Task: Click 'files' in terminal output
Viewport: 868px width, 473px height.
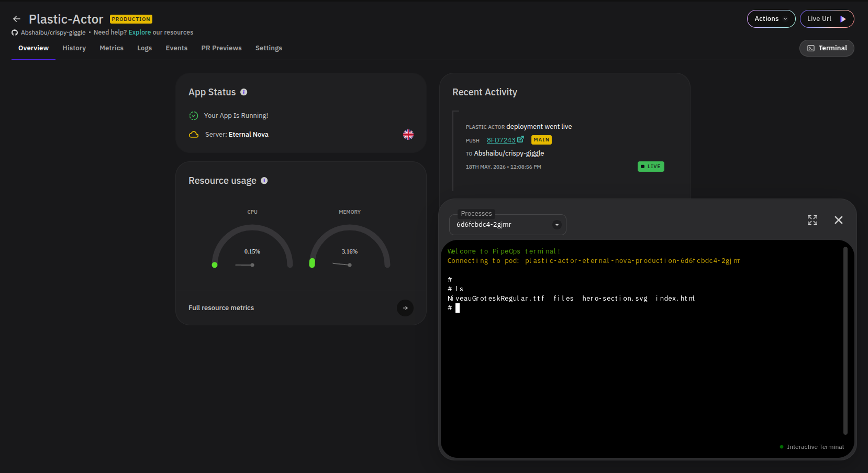Action: (x=563, y=299)
